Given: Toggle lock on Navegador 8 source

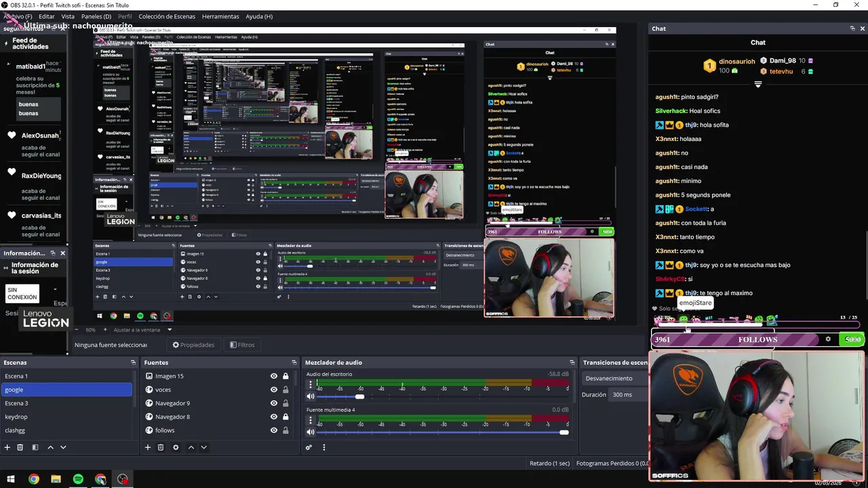Looking at the screenshot, I should [x=285, y=417].
